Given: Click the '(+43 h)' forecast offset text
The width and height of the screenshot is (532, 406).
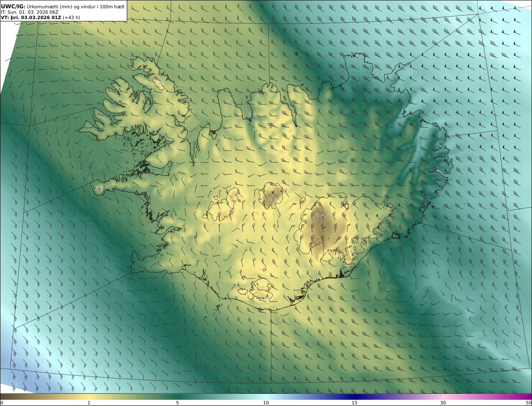Looking at the screenshot, I should click(71, 17).
